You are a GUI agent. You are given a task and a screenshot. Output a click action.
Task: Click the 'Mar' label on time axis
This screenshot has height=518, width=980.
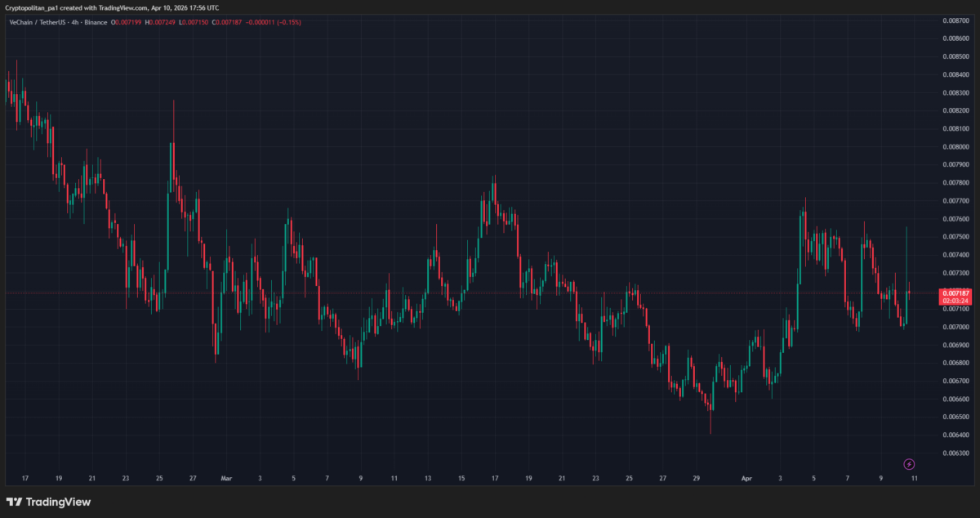(226, 478)
